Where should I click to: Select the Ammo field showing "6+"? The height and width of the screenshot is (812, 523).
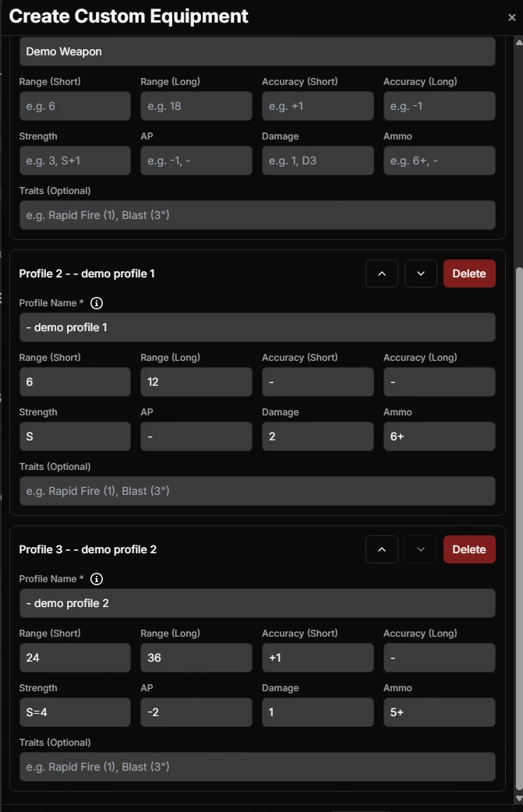pyautogui.click(x=439, y=436)
